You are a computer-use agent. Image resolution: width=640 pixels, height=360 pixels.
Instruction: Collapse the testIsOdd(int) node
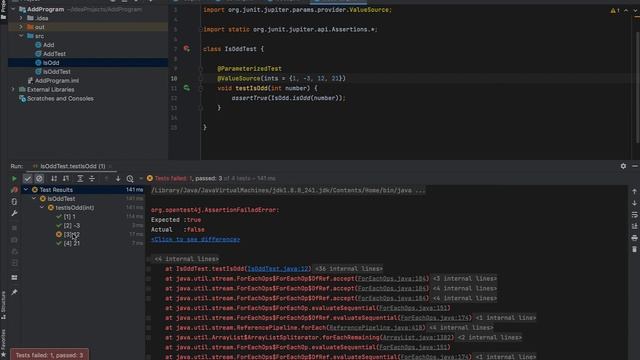point(42,208)
